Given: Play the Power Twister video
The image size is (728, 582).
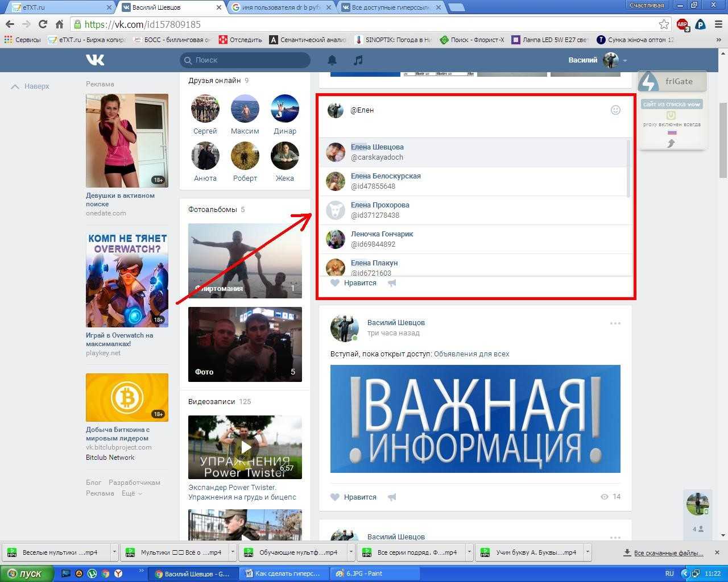Looking at the screenshot, I should [x=245, y=447].
